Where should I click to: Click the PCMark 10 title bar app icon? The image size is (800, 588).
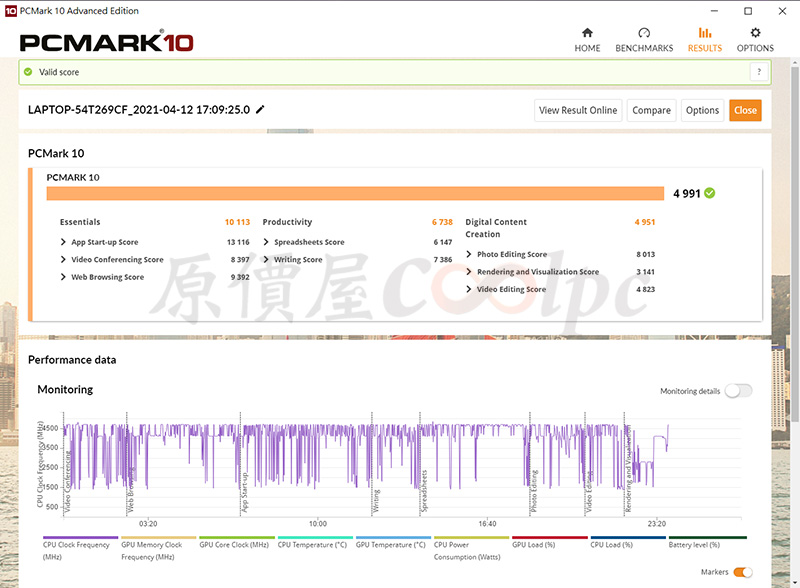click(x=11, y=11)
